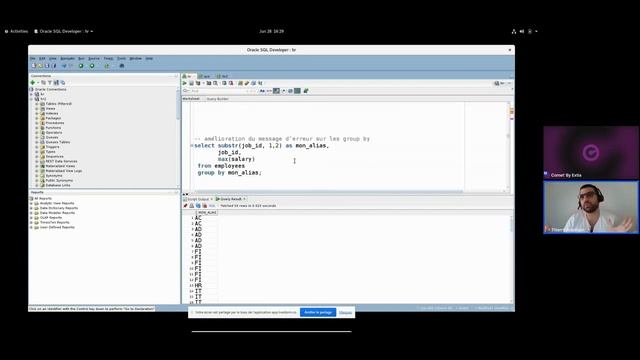Click the Comet By Extia video thumbnail
The height and width of the screenshot is (360, 640).
point(591,152)
